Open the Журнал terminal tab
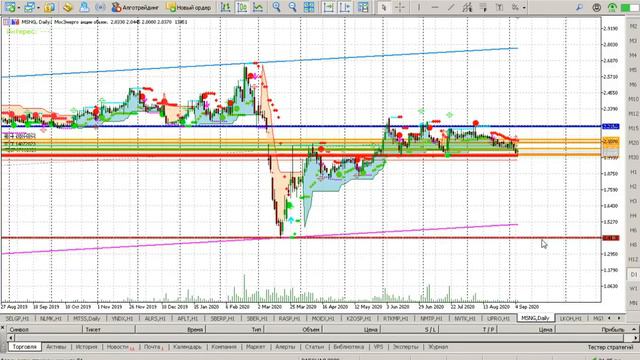This screenshot has height=360, width=640. (x=438, y=347)
